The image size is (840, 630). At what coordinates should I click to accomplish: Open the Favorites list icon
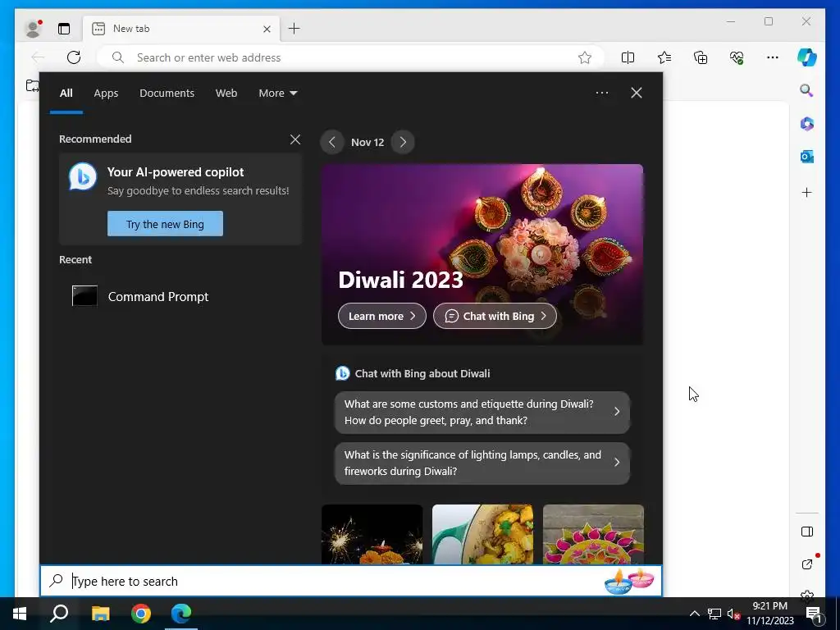(x=664, y=57)
